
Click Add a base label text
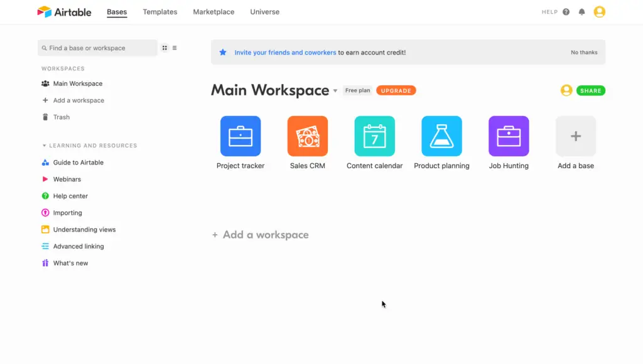tap(576, 166)
